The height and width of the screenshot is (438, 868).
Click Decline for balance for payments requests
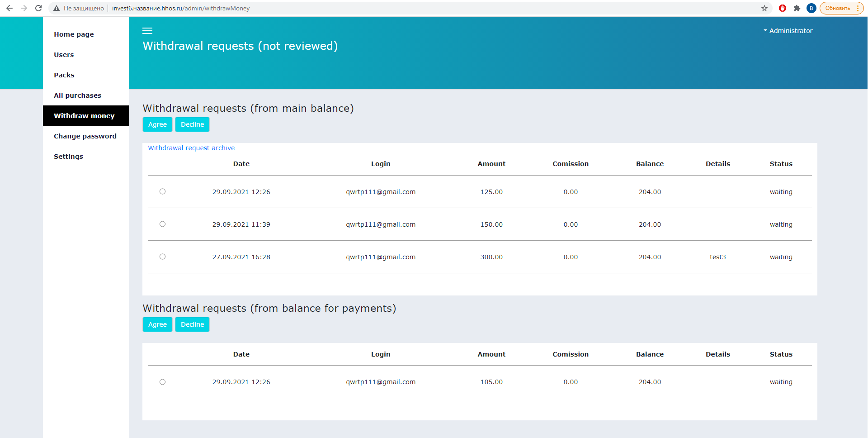[x=192, y=324]
